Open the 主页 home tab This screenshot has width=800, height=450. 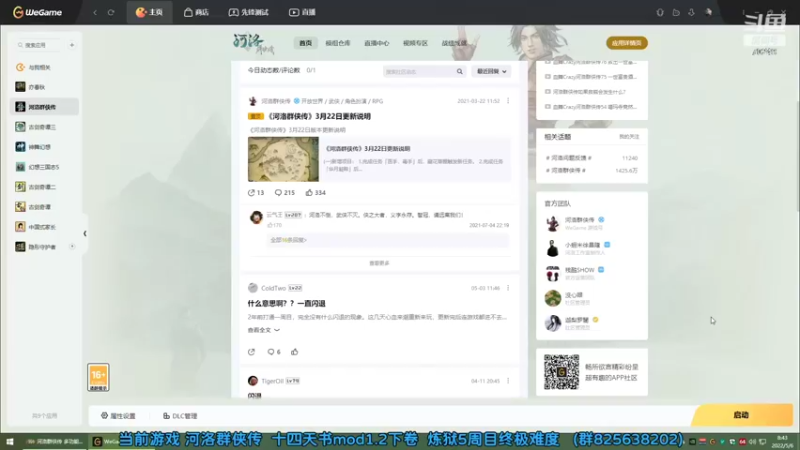coord(149,12)
